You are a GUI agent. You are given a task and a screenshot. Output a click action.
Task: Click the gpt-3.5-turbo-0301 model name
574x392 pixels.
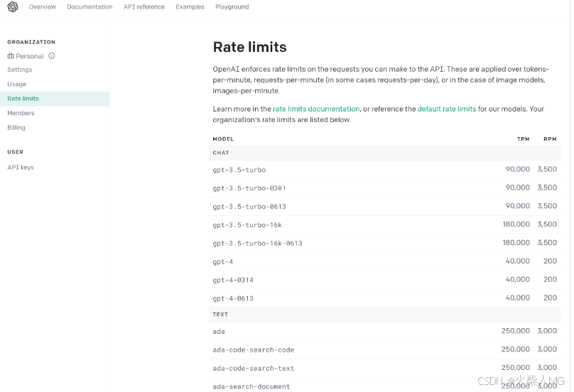tap(249, 188)
